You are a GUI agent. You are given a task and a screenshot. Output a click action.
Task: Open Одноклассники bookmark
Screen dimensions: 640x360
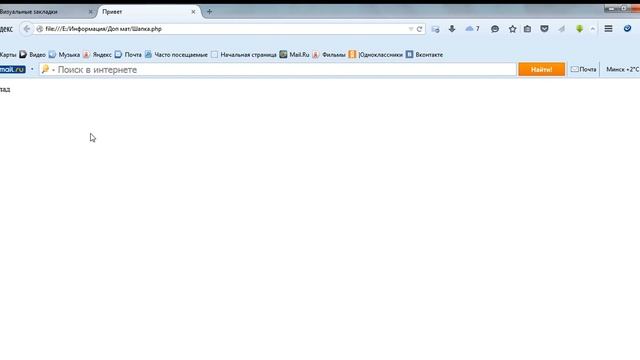(x=376, y=55)
